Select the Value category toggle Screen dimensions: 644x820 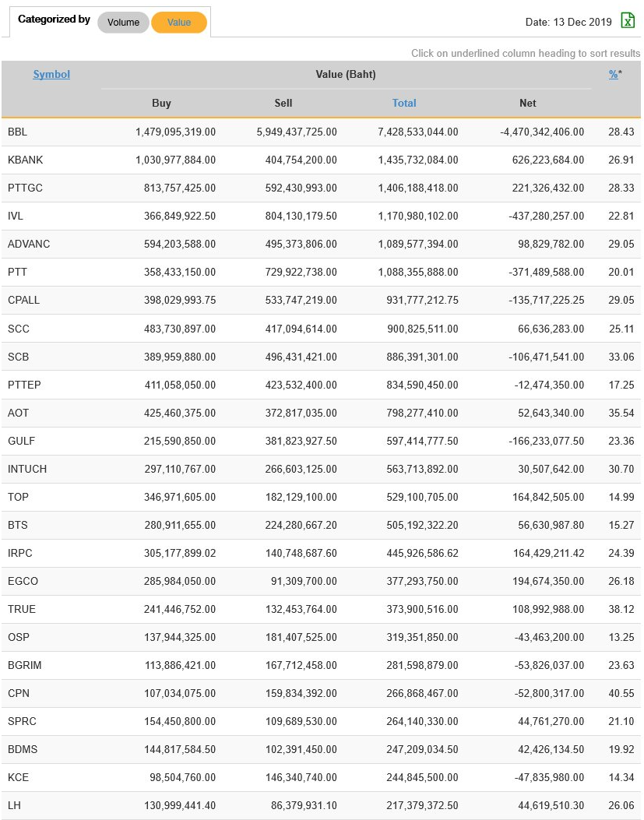179,23
